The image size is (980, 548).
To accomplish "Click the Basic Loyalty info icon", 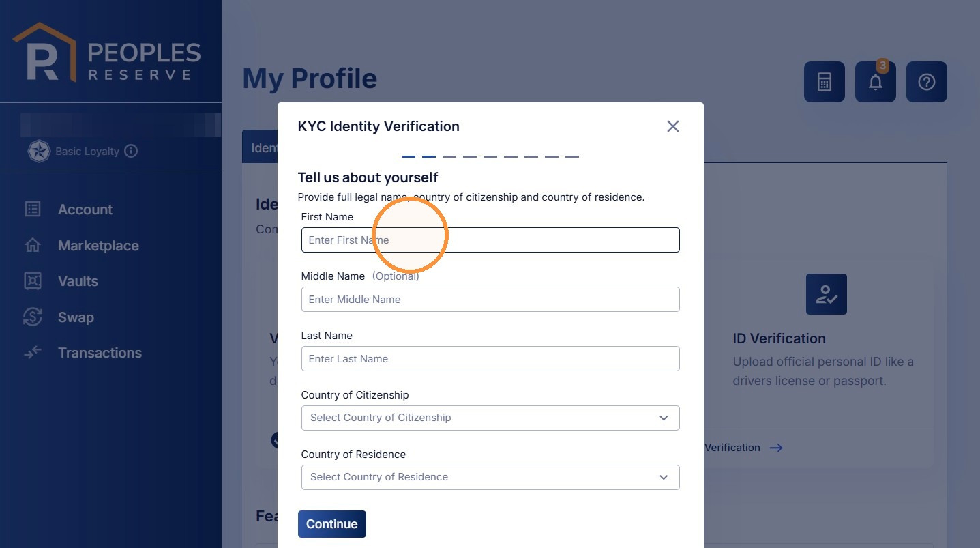I will click(131, 151).
